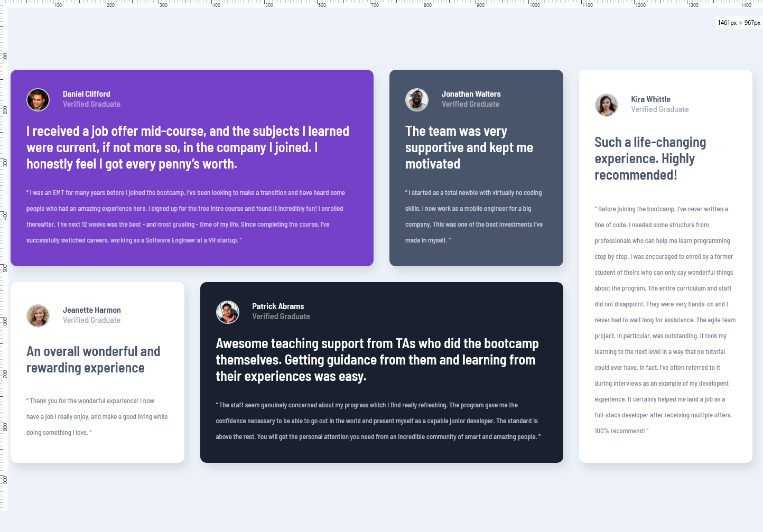The width and height of the screenshot is (763, 532).
Task: Click the headline about supportive team
Action: [469, 147]
